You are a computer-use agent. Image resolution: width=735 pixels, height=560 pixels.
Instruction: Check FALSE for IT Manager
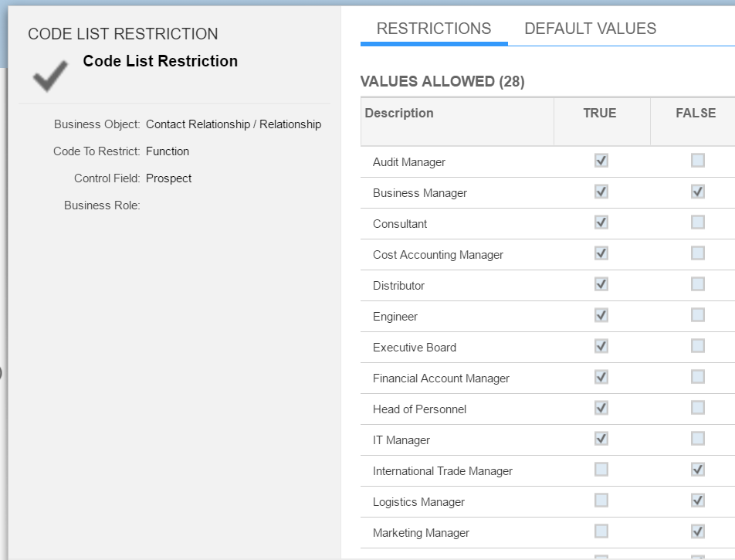(697, 439)
